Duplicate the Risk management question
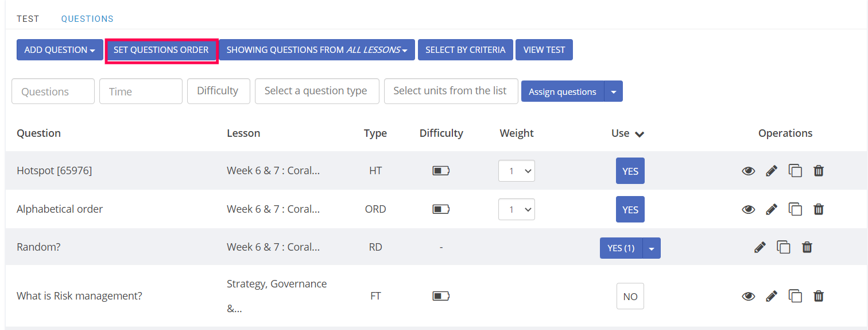The width and height of the screenshot is (868, 330). (x=795, y=296)
